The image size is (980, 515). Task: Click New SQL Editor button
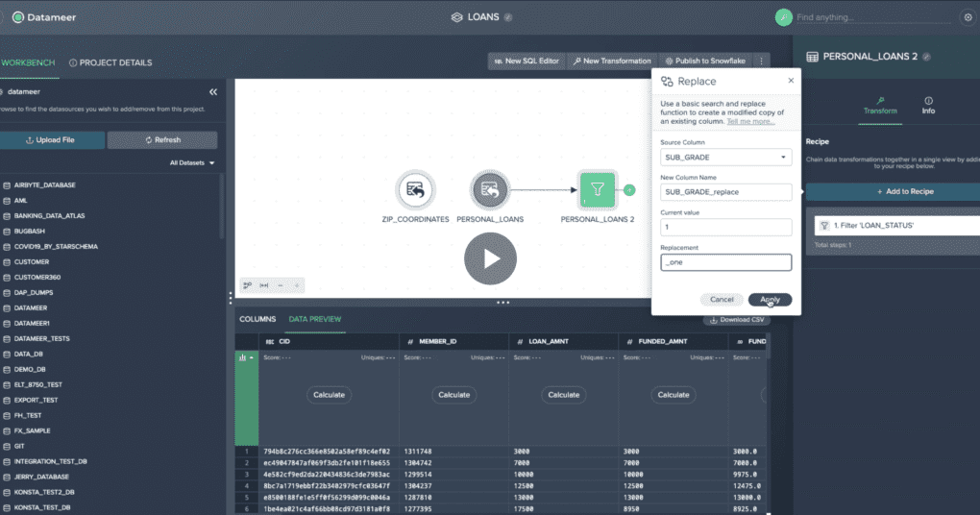(x=527, y=61)
